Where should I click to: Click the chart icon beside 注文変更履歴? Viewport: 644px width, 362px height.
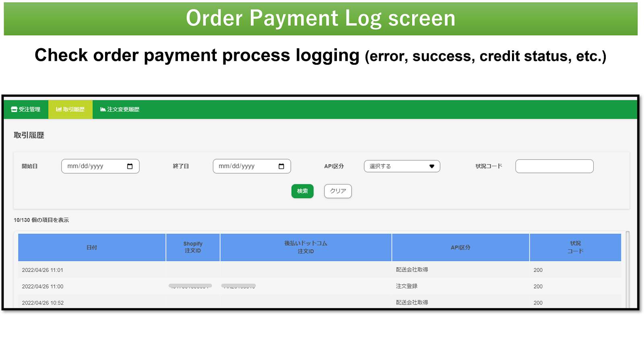[103, 109]
